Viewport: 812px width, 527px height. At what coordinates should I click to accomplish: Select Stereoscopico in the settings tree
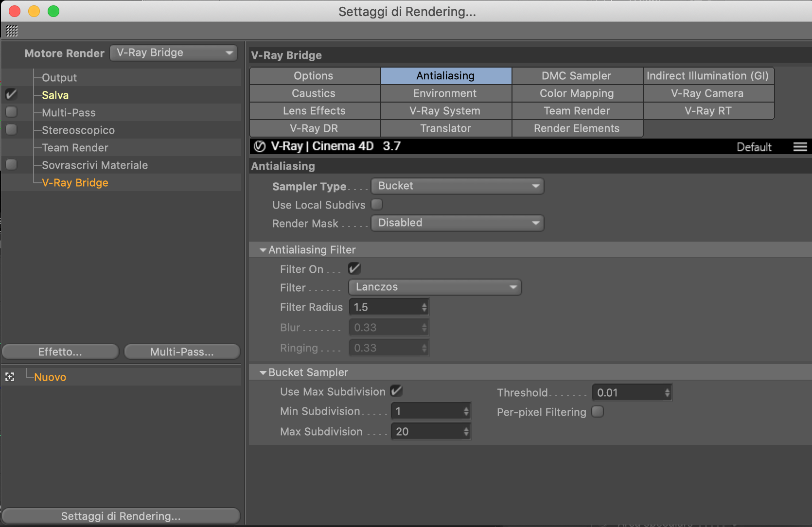pyautogui.click(x=78, y=130)
